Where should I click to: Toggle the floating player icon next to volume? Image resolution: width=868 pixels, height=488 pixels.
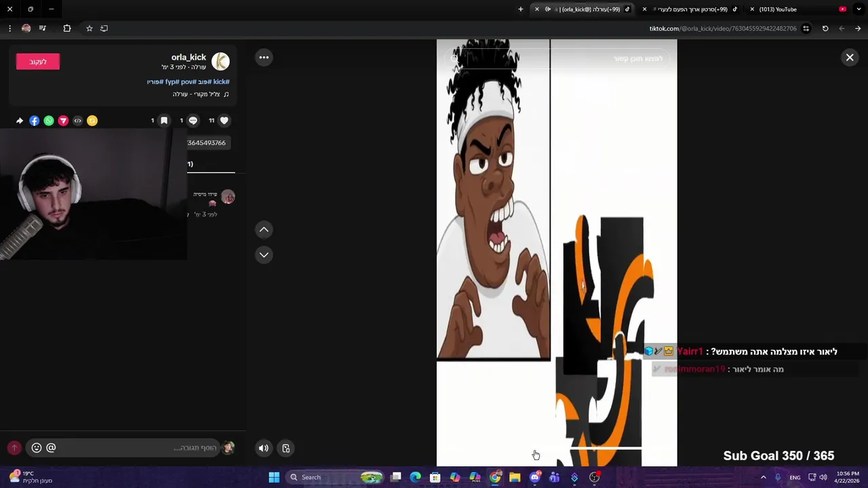pos(286,448)
